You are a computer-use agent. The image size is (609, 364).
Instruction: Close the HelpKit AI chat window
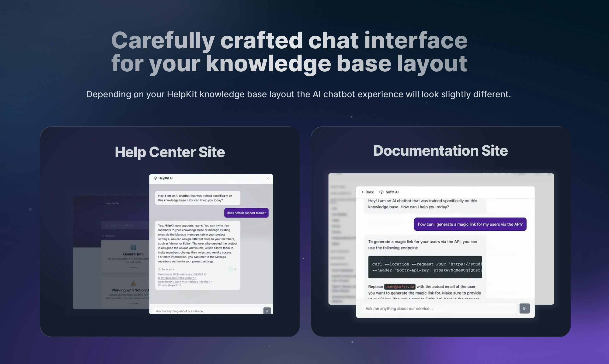(267, 179)
